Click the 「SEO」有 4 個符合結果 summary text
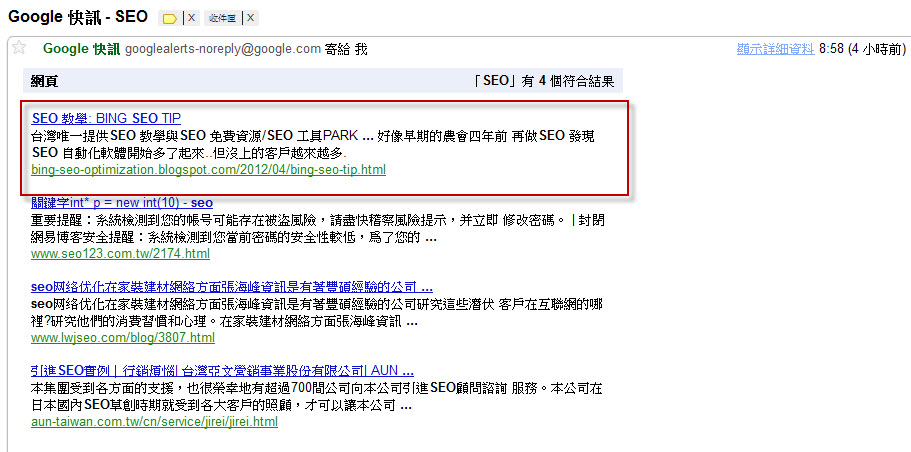The image size is (911, 452). tap(544, 81)
